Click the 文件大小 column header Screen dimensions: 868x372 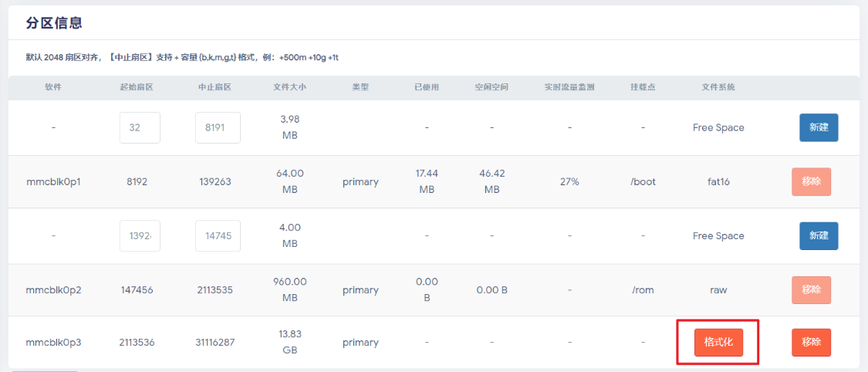289,87
